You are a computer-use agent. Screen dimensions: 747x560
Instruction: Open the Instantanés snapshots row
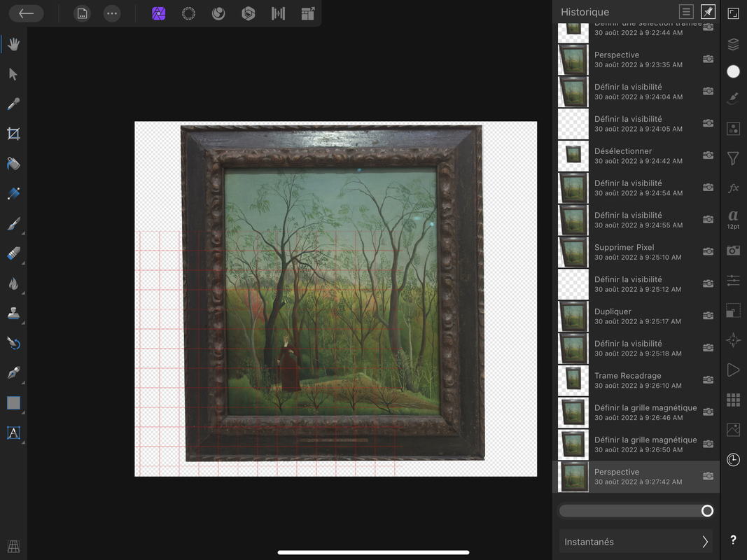636,542
